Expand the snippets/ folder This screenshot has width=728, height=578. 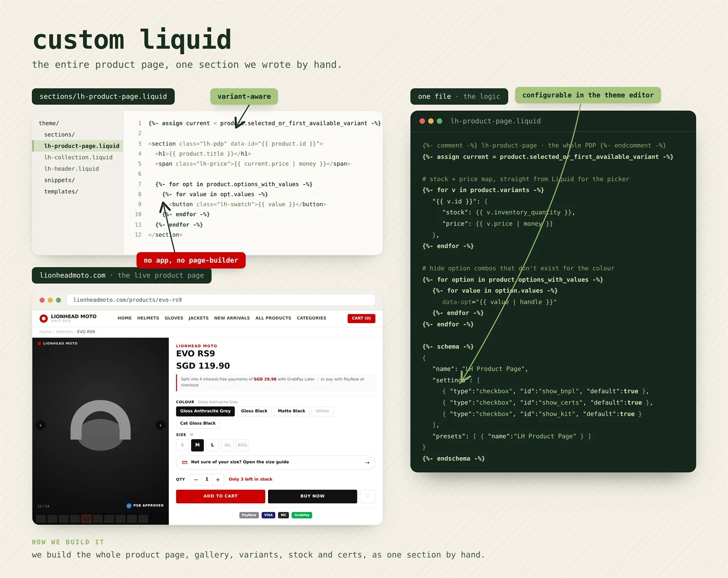59,180
